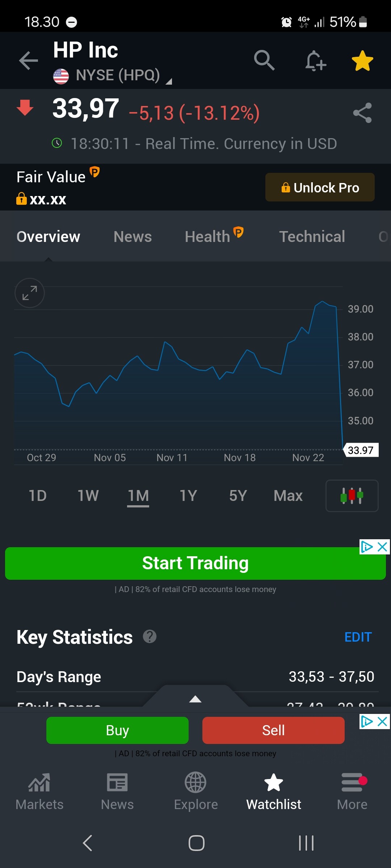Open ad info icon beside Sell
This screenshot has height=868, width=391.
[367, 722]
